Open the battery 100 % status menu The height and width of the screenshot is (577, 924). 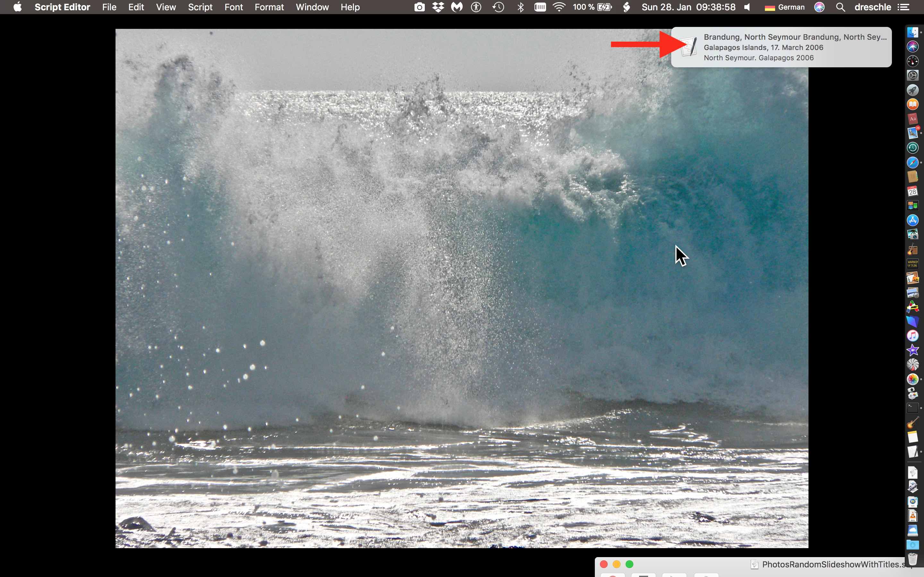592,7
